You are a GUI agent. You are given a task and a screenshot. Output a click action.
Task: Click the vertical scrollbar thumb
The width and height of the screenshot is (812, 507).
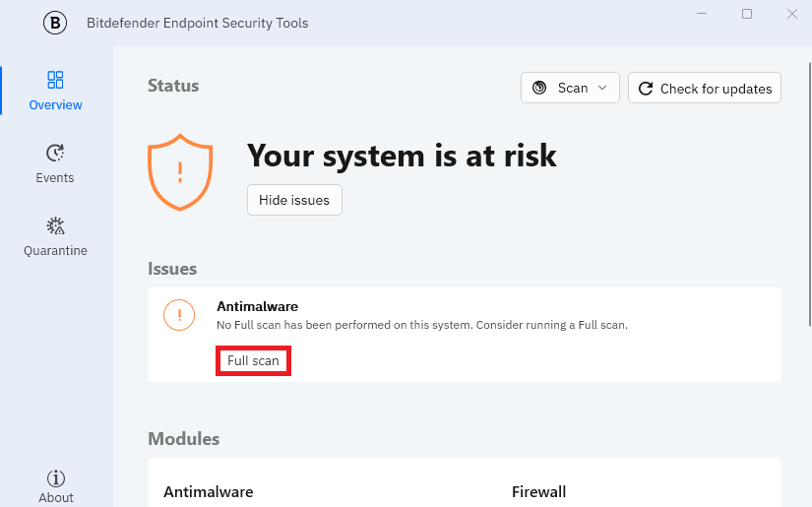(x=810, y=194)
